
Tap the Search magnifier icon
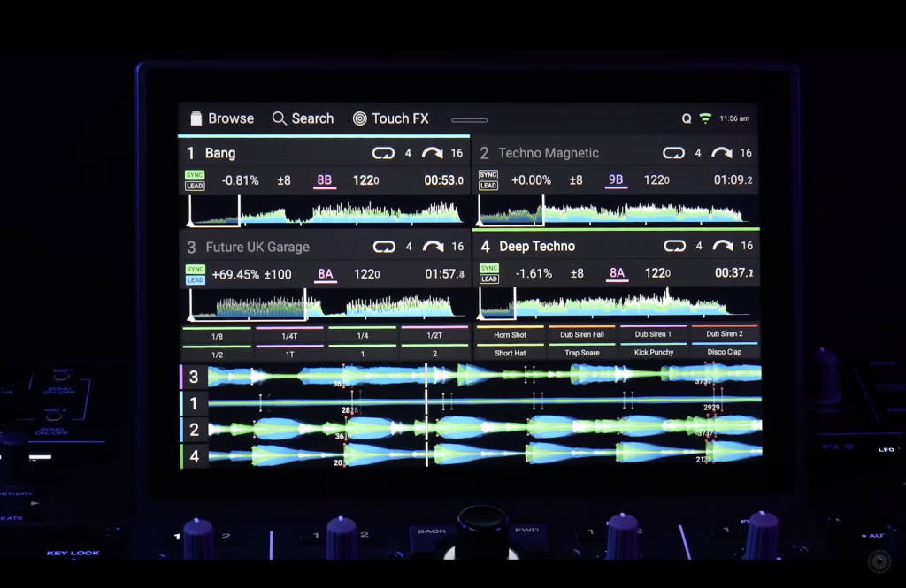[280, 118]
